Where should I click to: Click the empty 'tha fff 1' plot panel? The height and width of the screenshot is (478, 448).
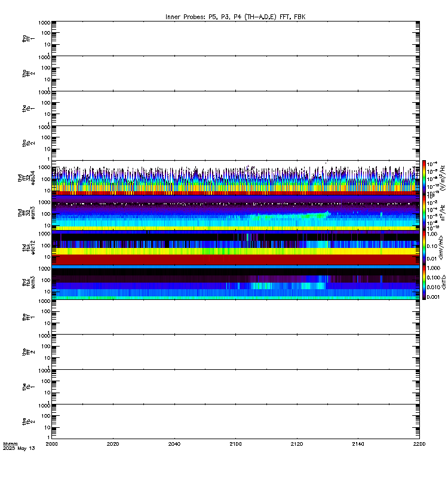coord(235,38)
